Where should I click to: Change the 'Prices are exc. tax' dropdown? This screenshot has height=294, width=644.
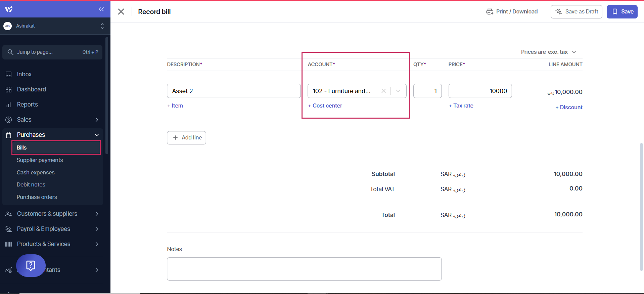pyautogui.click(x=548, y=52)
